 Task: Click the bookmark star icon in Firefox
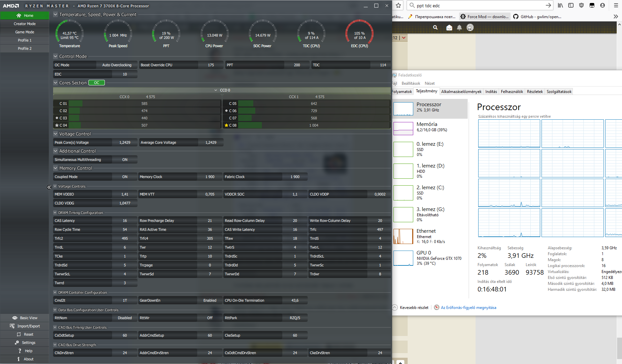[398, 5]
